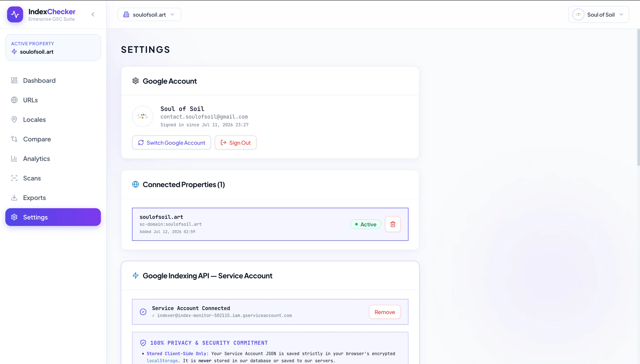Click the Google Indexing API lightning icon
Image resolution: width=640 pixels, height=364 pixels.
(135, 275)
